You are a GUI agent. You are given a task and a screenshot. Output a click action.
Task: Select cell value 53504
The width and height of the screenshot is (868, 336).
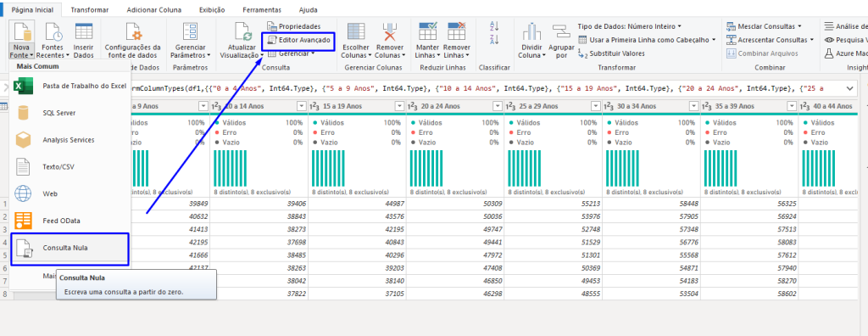pyautogui.click(x=687, y=294)
